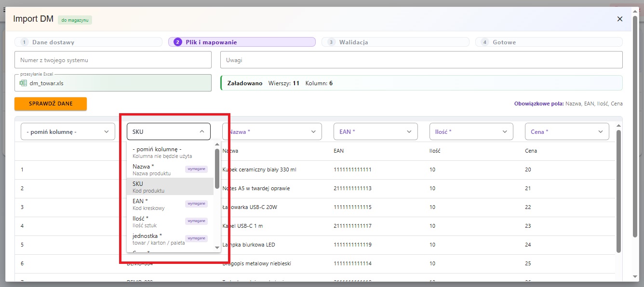Click the 'Obowiązkowe pola' note
Image resolution: width=644 pixels, height=287 pixels.
pyautogui.click(x=568, y=104)
